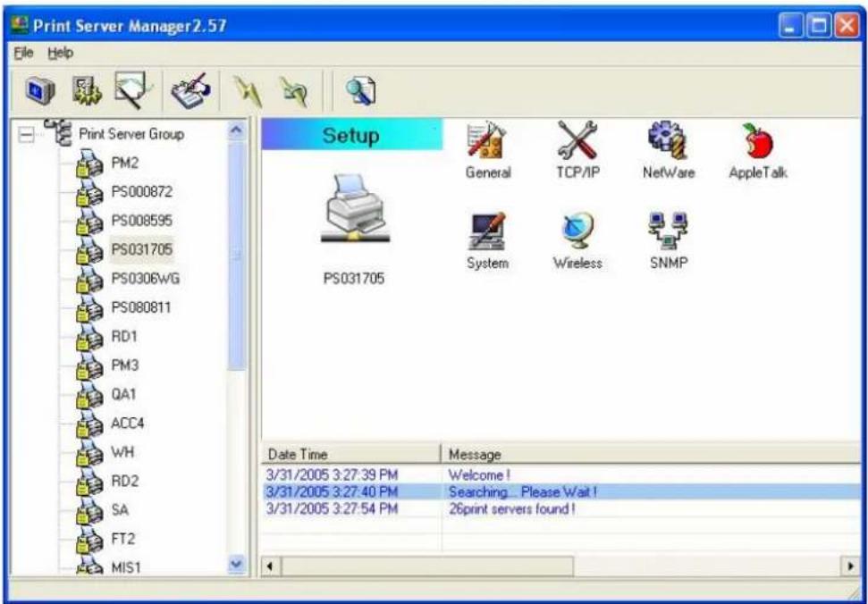The height and width of the screenshot is (604, 868).
Task: Click printer icon beside QA1
Action: (x=89, y=394)
